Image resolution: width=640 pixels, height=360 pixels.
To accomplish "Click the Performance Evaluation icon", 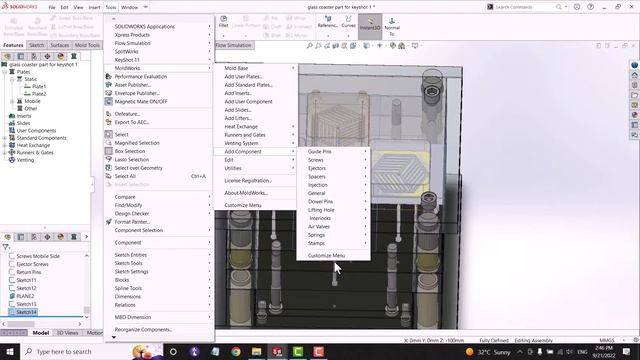I will pyautogui.click(x=109, y=76).
